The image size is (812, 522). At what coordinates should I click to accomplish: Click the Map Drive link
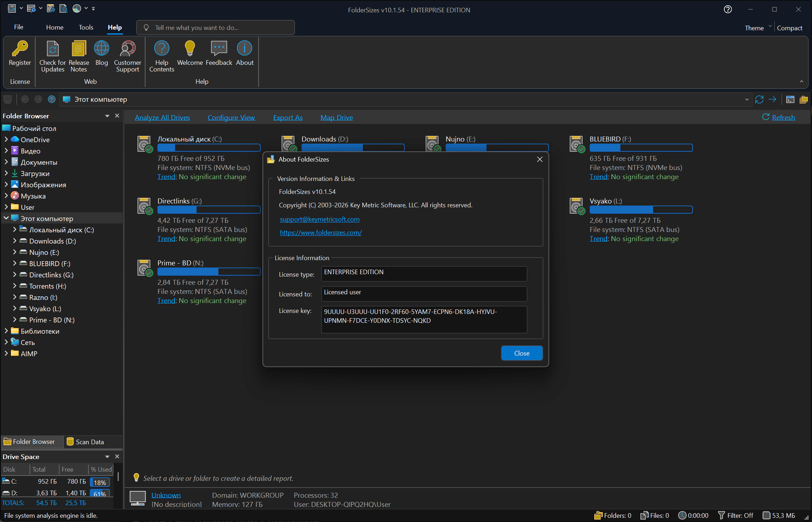pyautogui.click(x=336, y=118)
